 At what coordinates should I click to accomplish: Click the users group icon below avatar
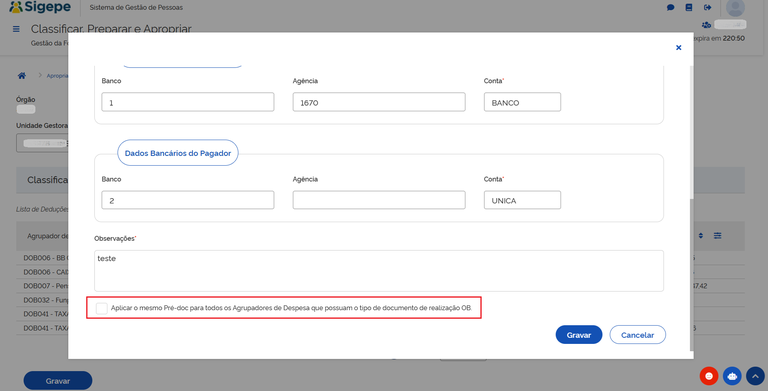706,24
